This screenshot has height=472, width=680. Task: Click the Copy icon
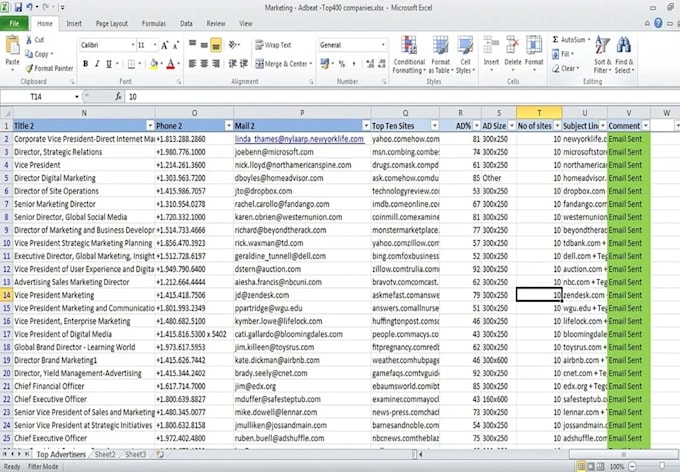[x=29, y=54]
